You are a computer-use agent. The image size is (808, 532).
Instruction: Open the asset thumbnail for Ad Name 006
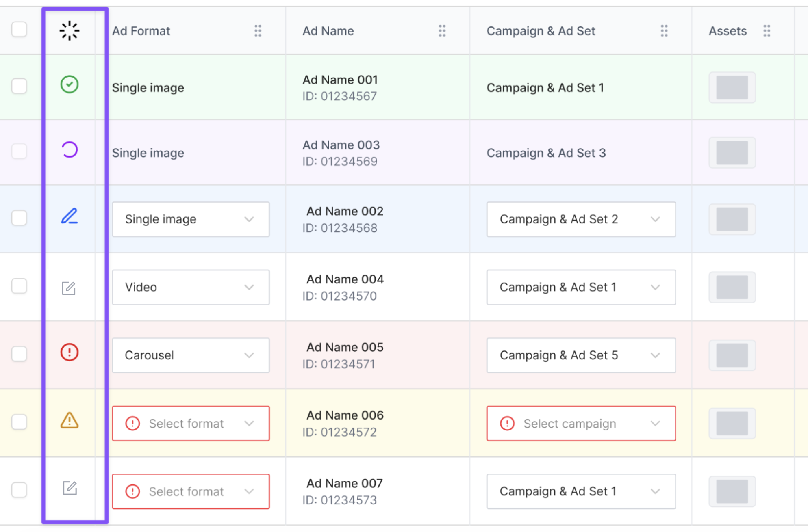pos(732,423)
